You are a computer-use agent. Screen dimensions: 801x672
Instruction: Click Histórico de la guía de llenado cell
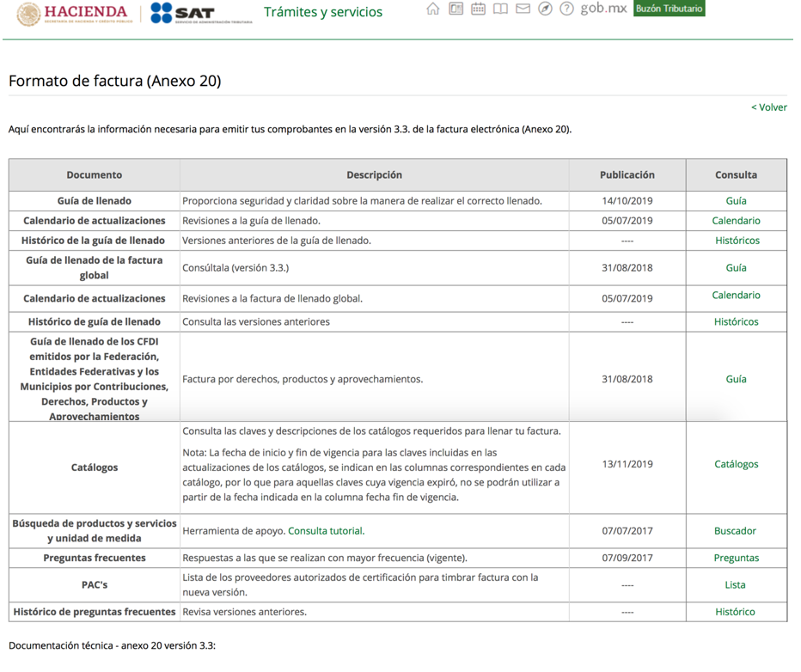93,241
